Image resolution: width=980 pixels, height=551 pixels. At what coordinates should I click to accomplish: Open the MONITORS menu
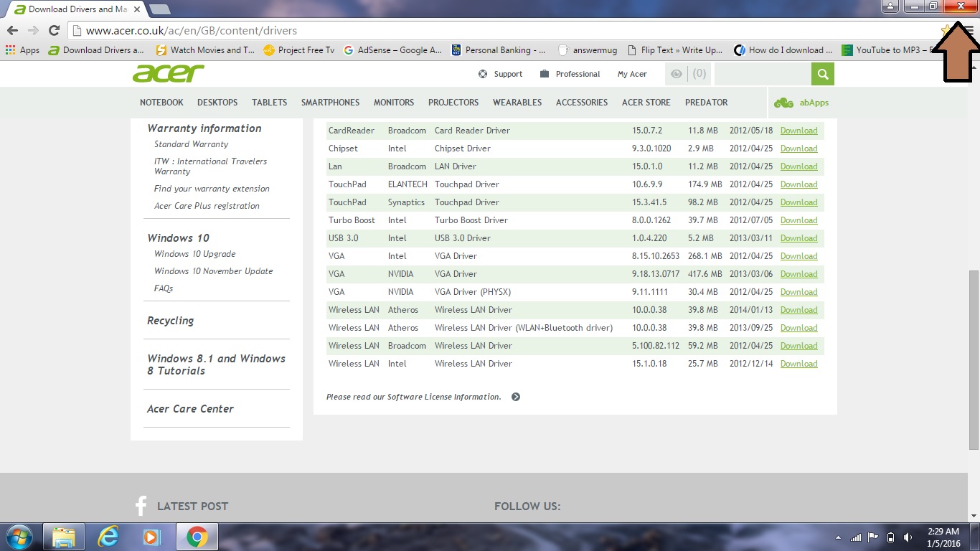(x=394, y=103)
